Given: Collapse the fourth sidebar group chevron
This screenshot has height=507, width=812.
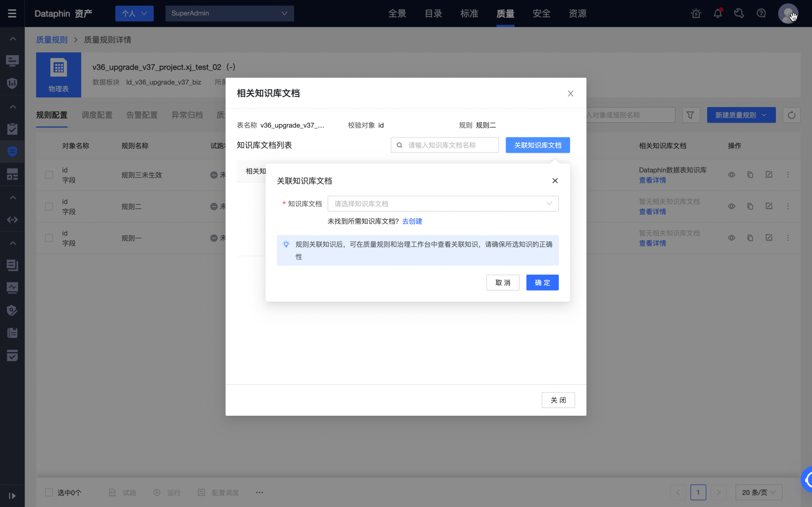Looking at the screenshot, I should click(12, 243).
